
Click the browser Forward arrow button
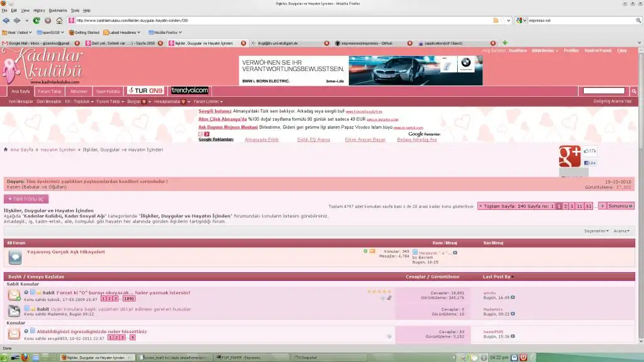pyautogui.click(x=17, y=20)
